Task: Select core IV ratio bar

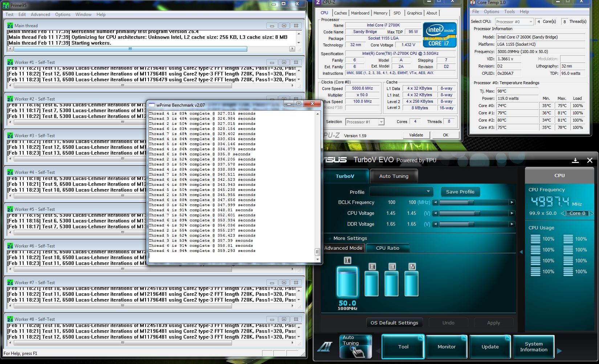Action: (412, 284)
